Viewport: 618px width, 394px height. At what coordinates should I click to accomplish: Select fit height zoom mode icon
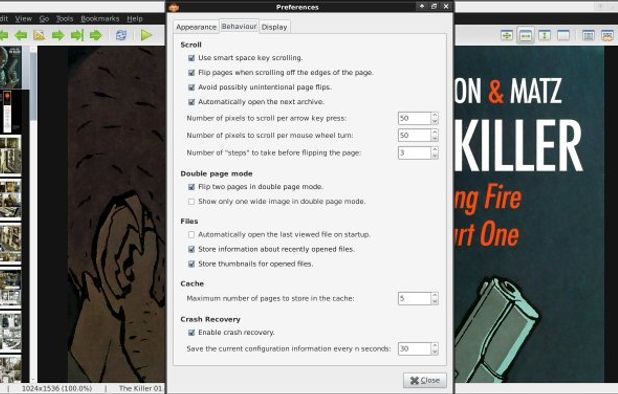click(x=544, y=35)
